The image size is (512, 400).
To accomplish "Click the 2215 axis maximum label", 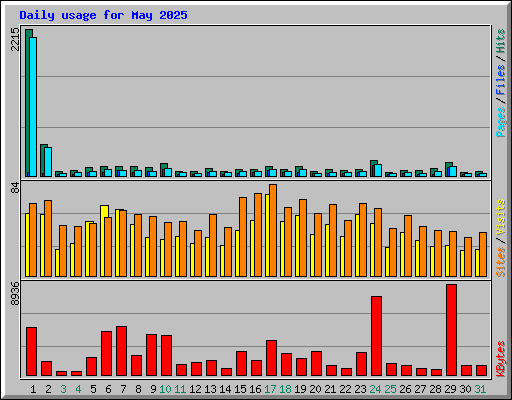I will coord(15,40).
